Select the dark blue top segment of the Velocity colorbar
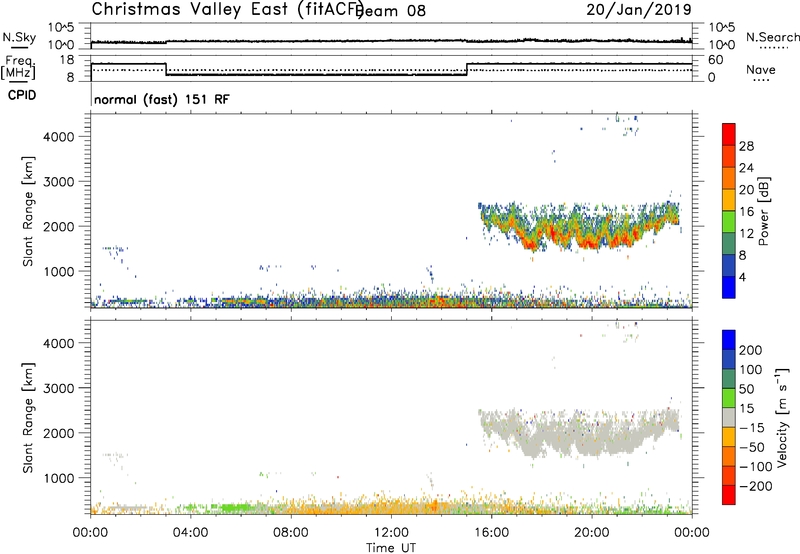The width and height of the screenshot is (800, 554). 729,340
